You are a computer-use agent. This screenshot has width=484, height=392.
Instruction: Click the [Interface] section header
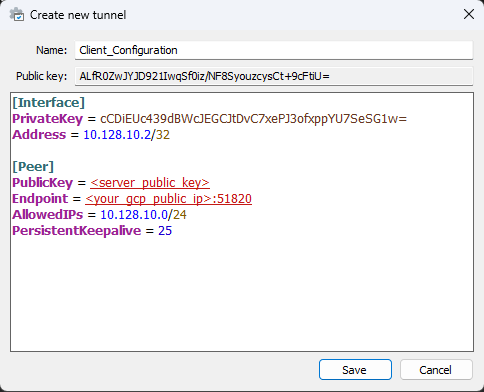point(49,103)
